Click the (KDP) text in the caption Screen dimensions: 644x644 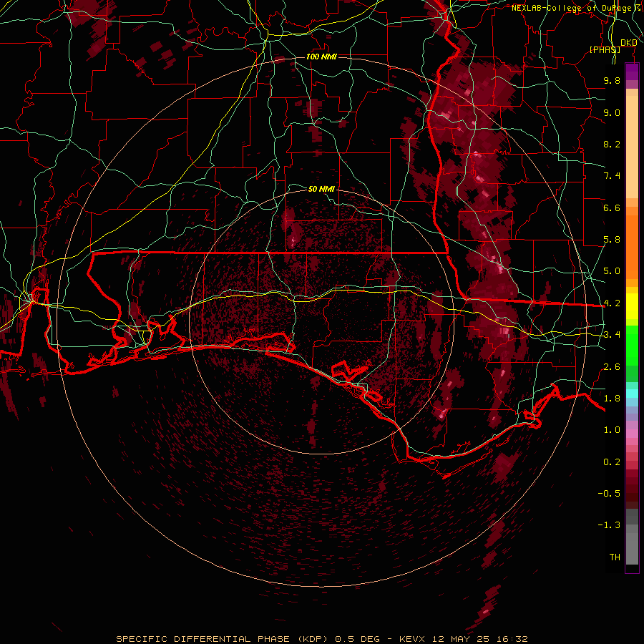click(313, 639)
